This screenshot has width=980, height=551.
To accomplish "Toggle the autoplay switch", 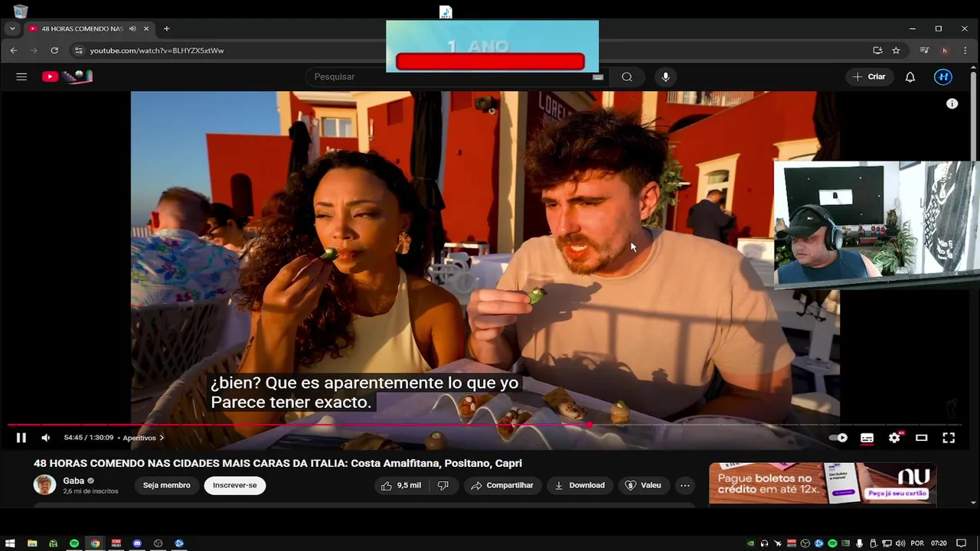I will pos(839,438).
